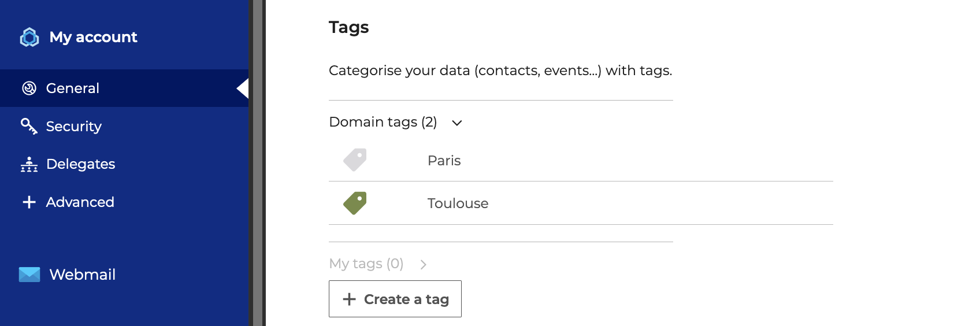This screenshot has width=980, height=326.
Task: Click the My account hexagon logo icon
Action: click(29, 37)
